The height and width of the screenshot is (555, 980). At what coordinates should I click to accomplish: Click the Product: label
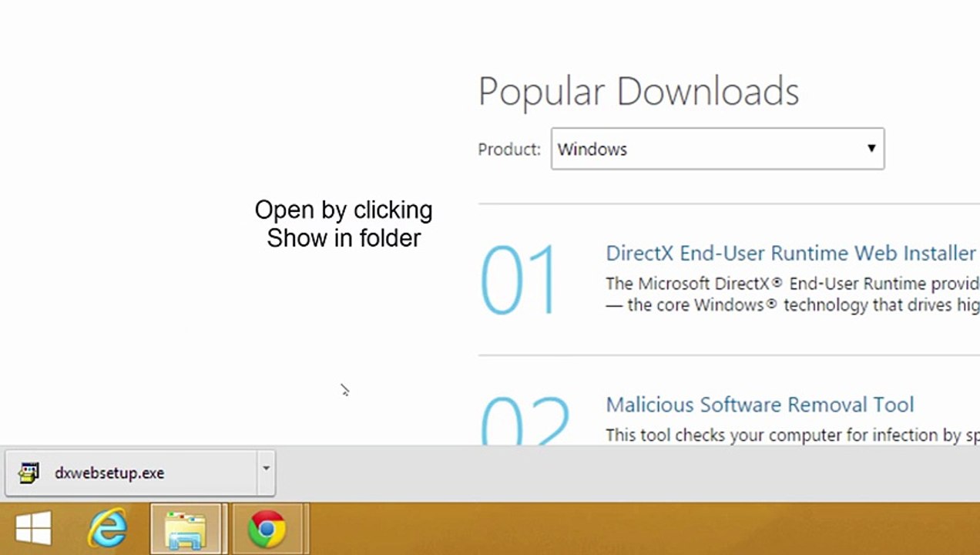pos(509,150)
